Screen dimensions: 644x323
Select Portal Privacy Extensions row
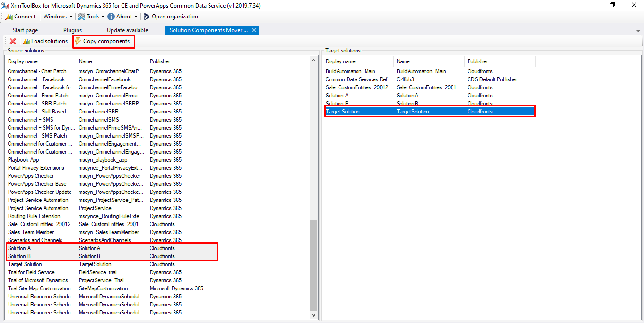[x=111, y=168]
